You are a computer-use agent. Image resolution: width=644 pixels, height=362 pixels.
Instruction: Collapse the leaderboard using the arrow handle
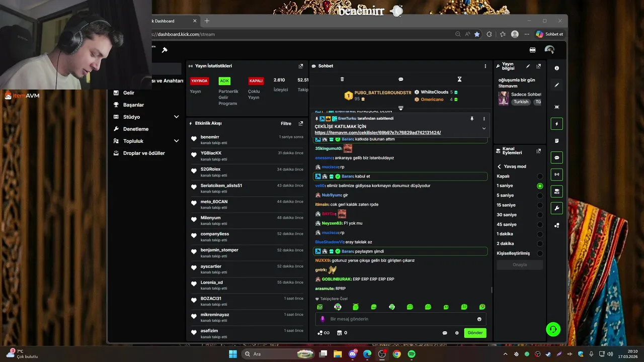[400, 108]
